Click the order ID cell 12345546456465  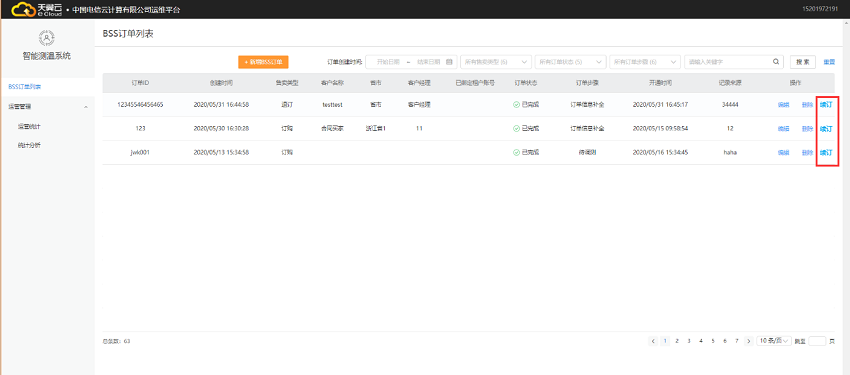point(140,105)
